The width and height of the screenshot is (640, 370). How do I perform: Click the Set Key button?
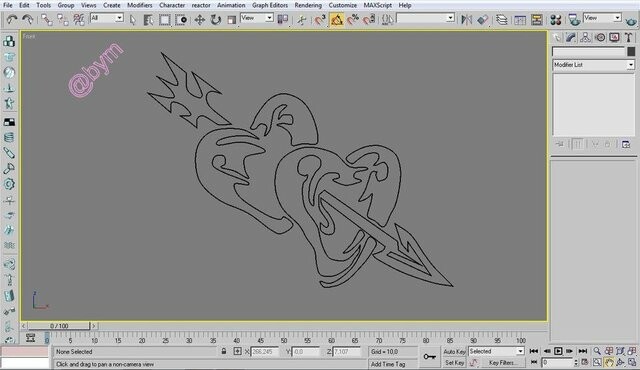click(x=454, y=363)
